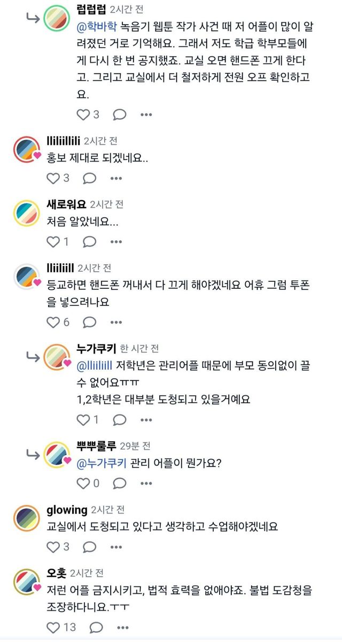Open more options for lliliillili's comment
The image size is (342, 644).
116,178
